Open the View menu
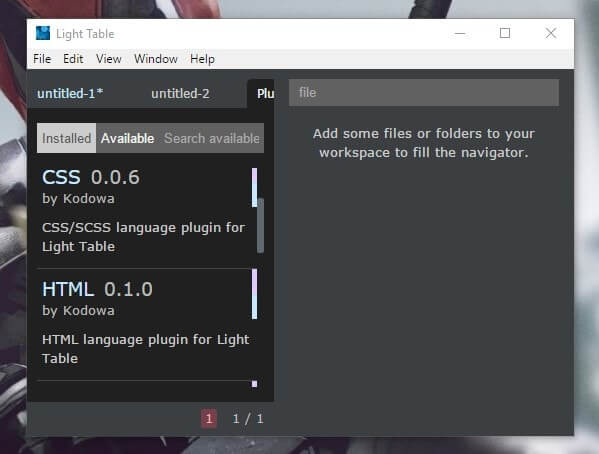Image resolution: width=599 pixels, height=454 pixels. click(108, 59)
